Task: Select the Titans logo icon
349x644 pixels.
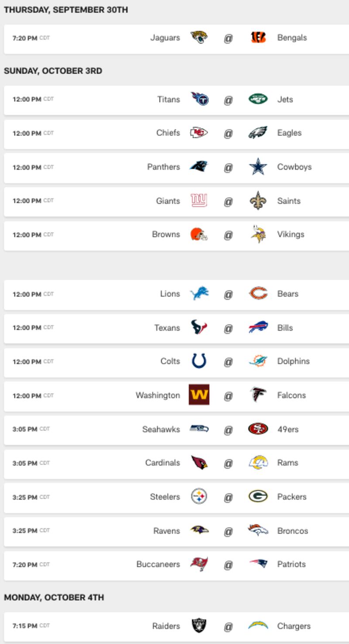Action: click(x=200, y=99)
